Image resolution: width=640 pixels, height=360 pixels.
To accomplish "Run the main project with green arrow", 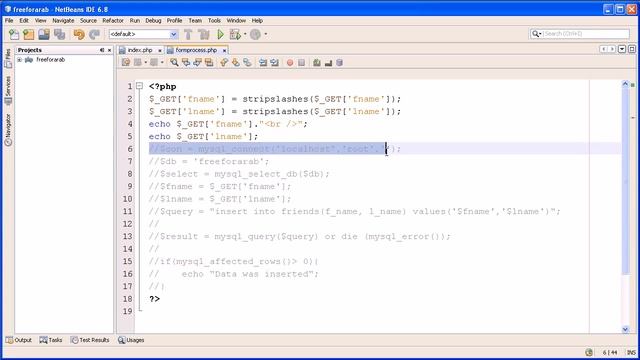I will (x=220, y=34).
